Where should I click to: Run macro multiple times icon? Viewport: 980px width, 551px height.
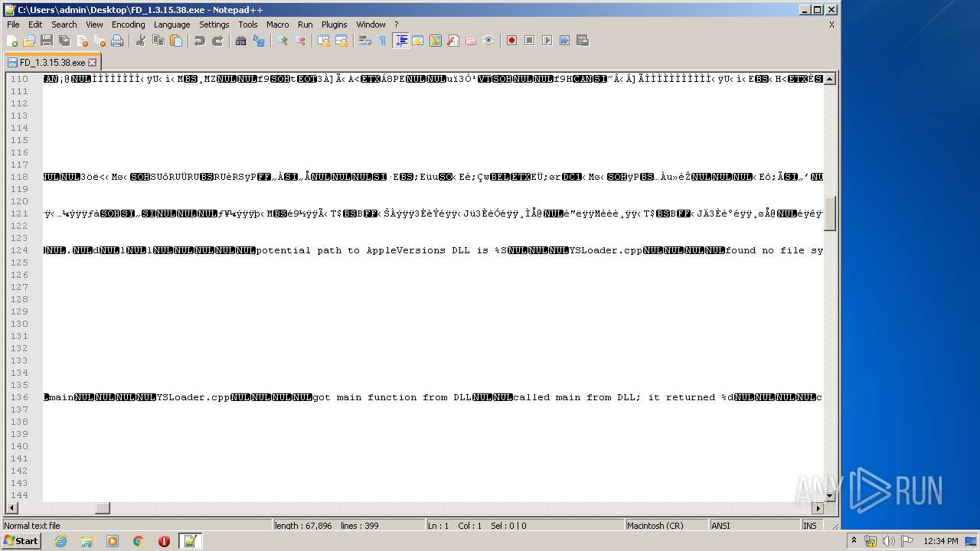click(x=564, y=41)
